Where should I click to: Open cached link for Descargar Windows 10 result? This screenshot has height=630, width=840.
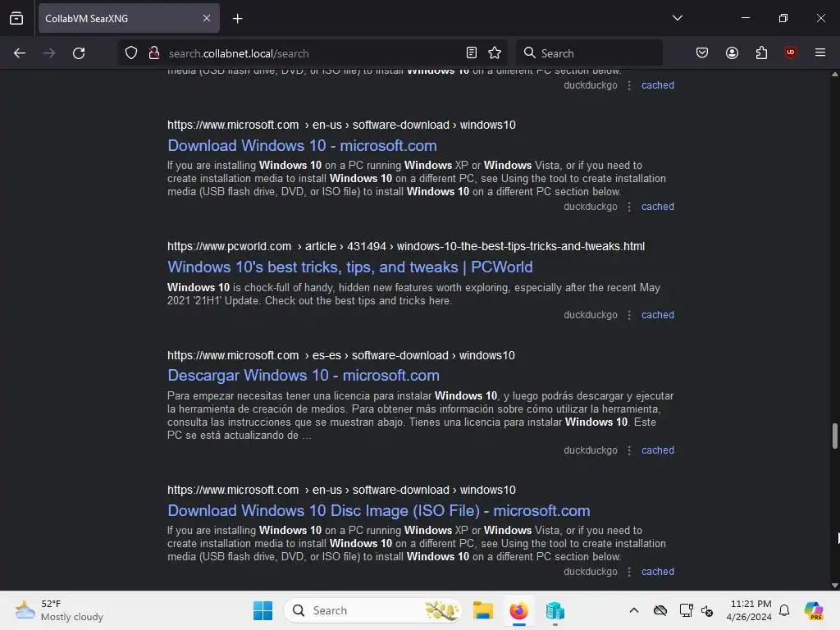point(658,450)
